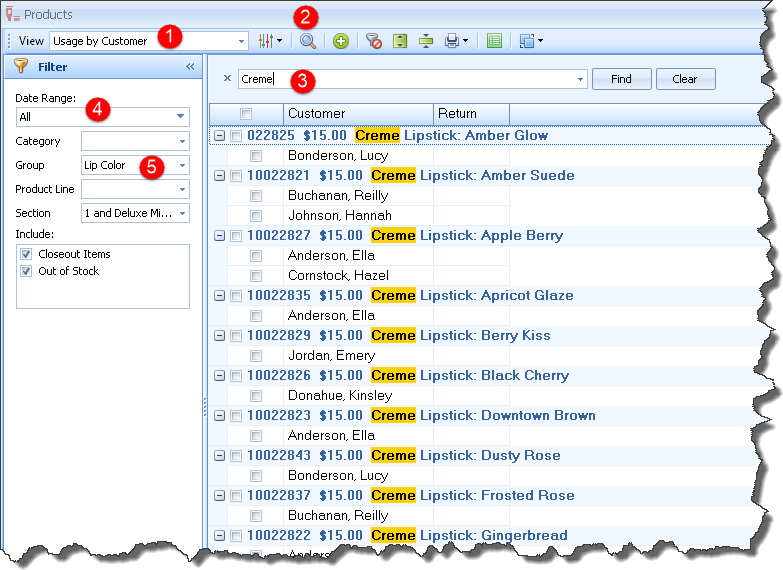The width and height of the screenshot is (783, 570).
Task: Open the printer icon menu
Action: 456,41
